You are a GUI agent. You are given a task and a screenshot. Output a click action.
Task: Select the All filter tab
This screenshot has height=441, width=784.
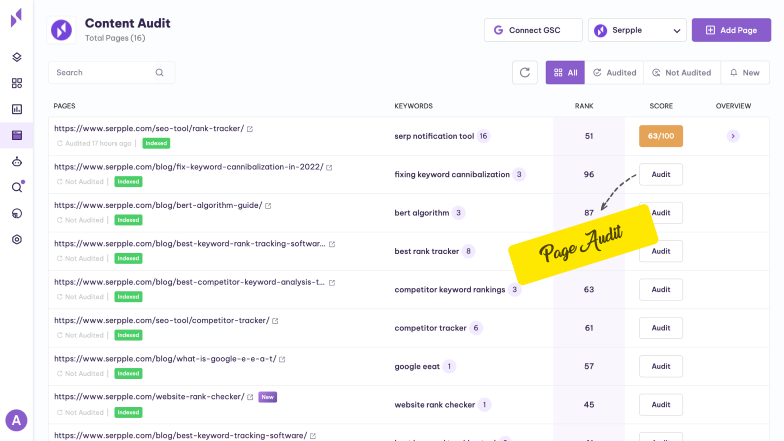[565, 72]
